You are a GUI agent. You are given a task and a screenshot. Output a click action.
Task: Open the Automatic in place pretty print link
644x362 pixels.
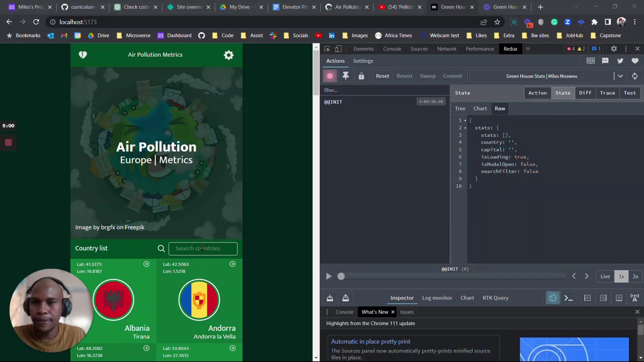(371, 341)
